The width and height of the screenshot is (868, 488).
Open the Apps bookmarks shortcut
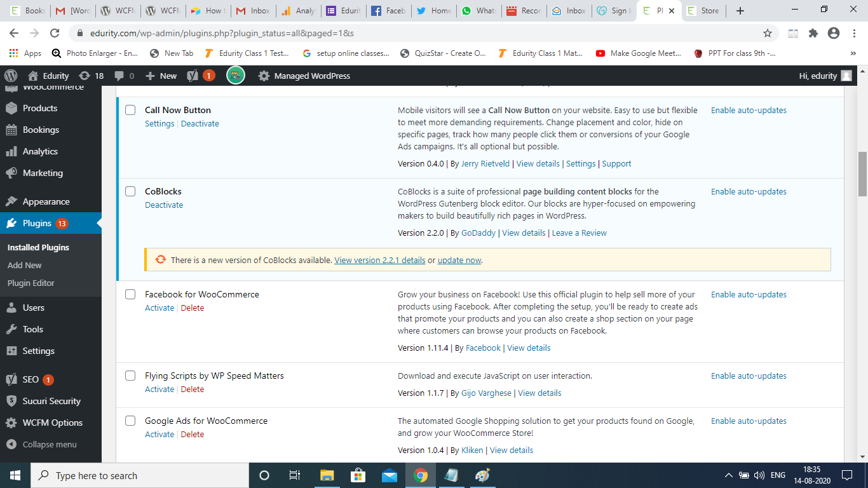pyautogui.click(x=25, y=53)
